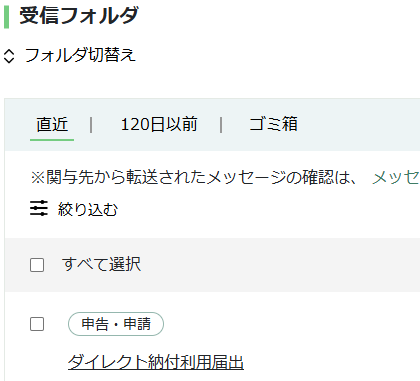Click the green underline beneath 直近
The image size is (420, 381).
point(52,140)
